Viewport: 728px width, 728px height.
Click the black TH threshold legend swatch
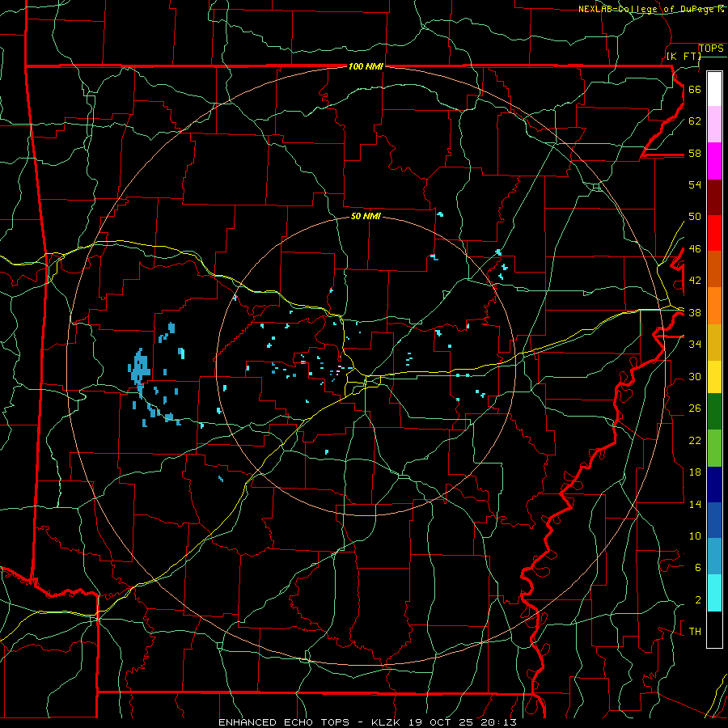coord(714,629)
